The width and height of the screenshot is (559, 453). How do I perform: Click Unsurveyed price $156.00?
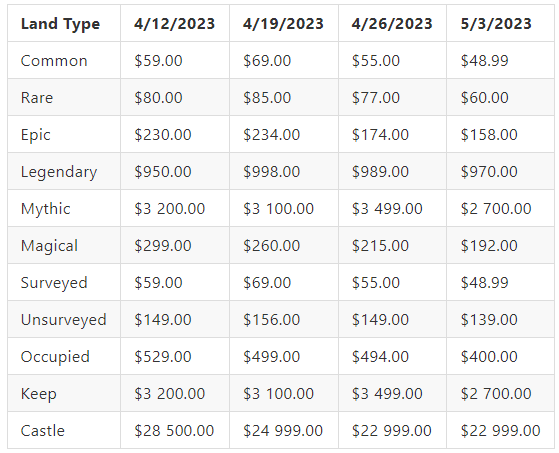pyautogui.click(x=272, y=320)
